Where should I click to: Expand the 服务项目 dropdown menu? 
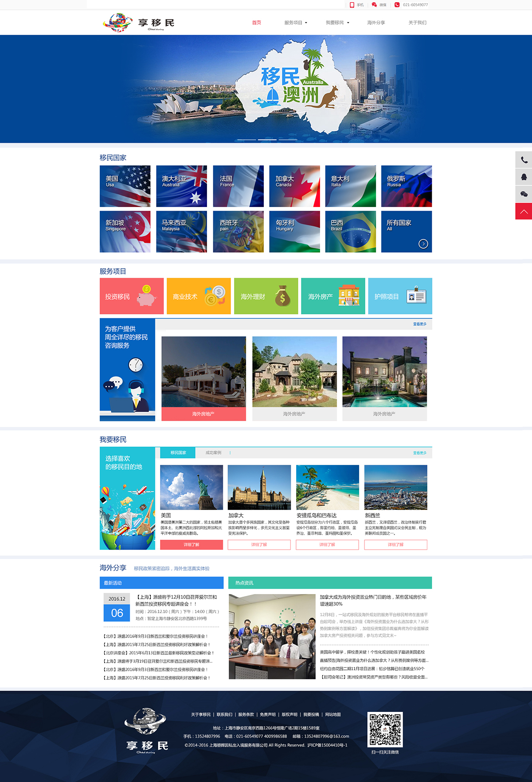(296, 23)
